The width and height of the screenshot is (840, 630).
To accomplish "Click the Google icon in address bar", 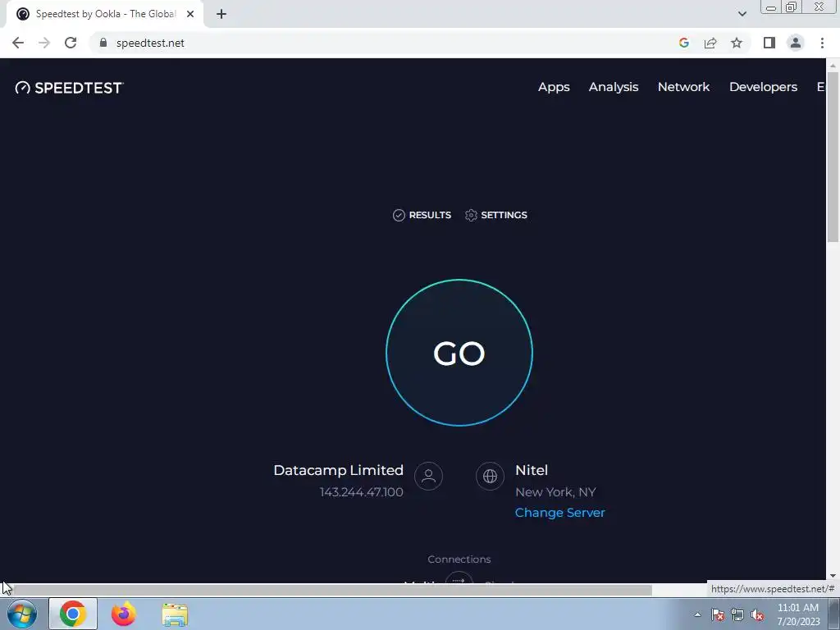I will [x=683, y=43].
